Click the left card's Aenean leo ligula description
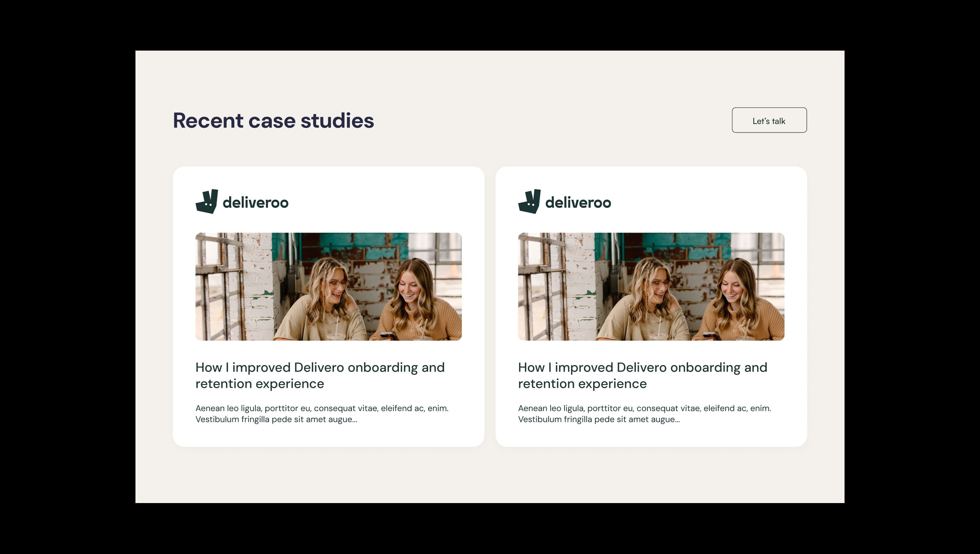Image resolution: width=980 pixels, height=554 pixels. [322, 414]
